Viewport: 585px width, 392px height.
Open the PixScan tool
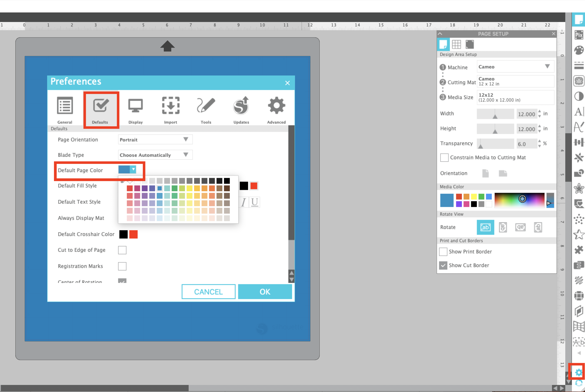579,35
